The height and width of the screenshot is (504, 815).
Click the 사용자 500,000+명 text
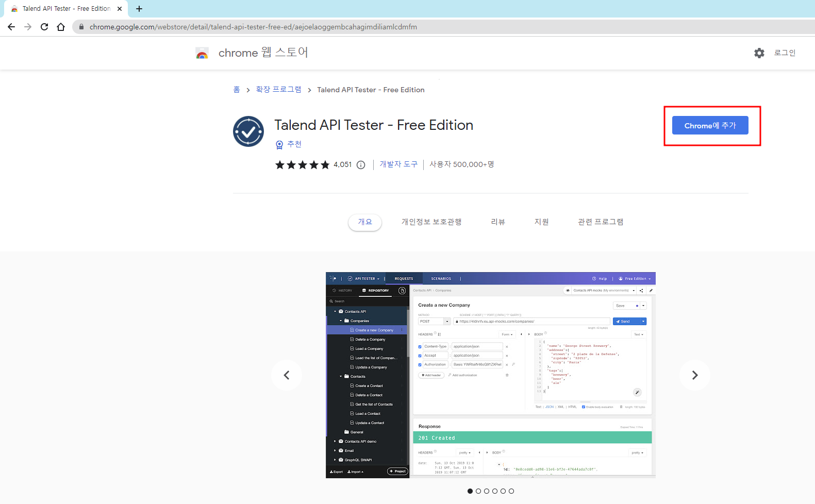[x=462, y=164]
